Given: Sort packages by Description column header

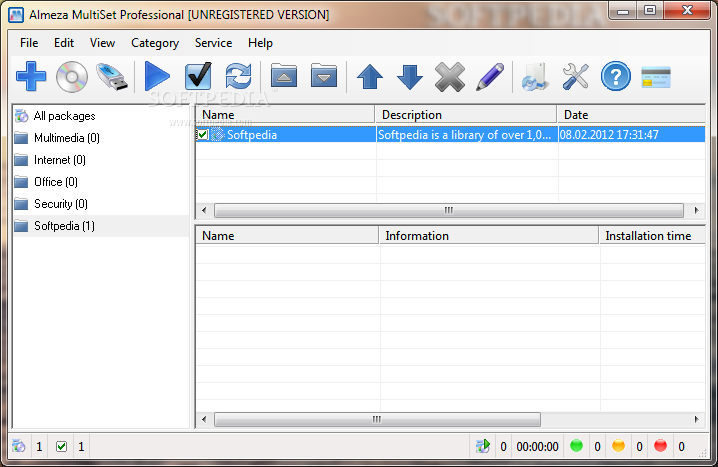Looking at the screenshot, I should tap(466, 115).
